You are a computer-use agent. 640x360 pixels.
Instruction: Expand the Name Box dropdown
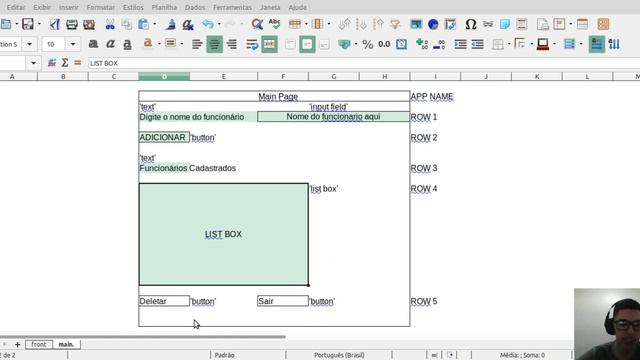point(33,63)
